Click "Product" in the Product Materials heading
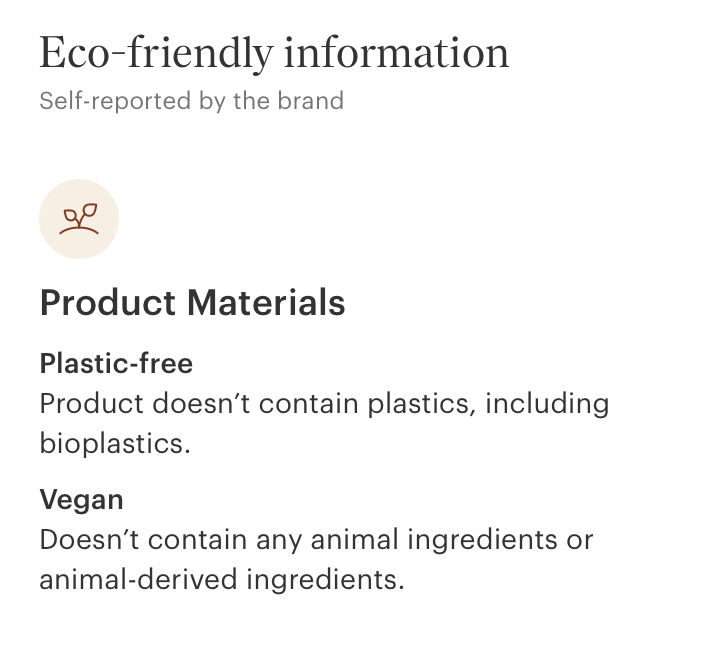 click(x=109, y=303)
